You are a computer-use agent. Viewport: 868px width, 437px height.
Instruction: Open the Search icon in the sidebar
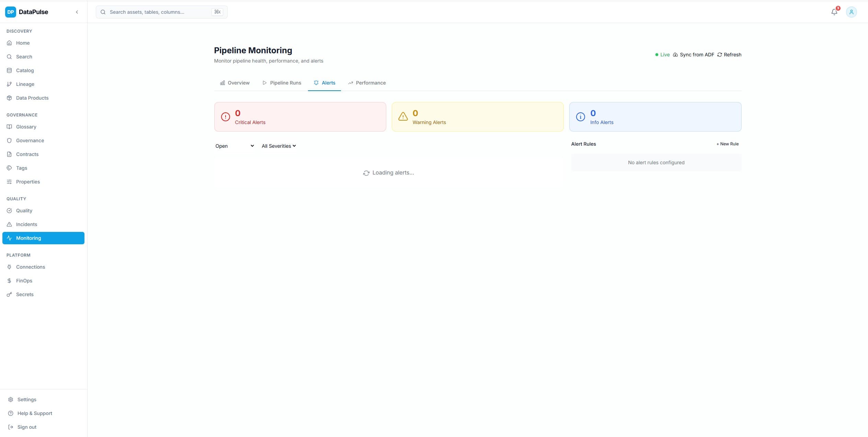[x=9, y=56]
